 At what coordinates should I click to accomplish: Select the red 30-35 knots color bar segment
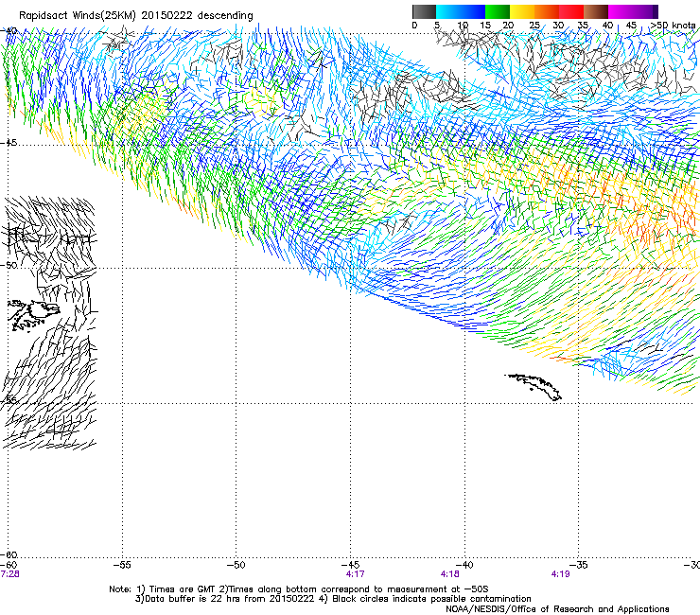(571, 11)
